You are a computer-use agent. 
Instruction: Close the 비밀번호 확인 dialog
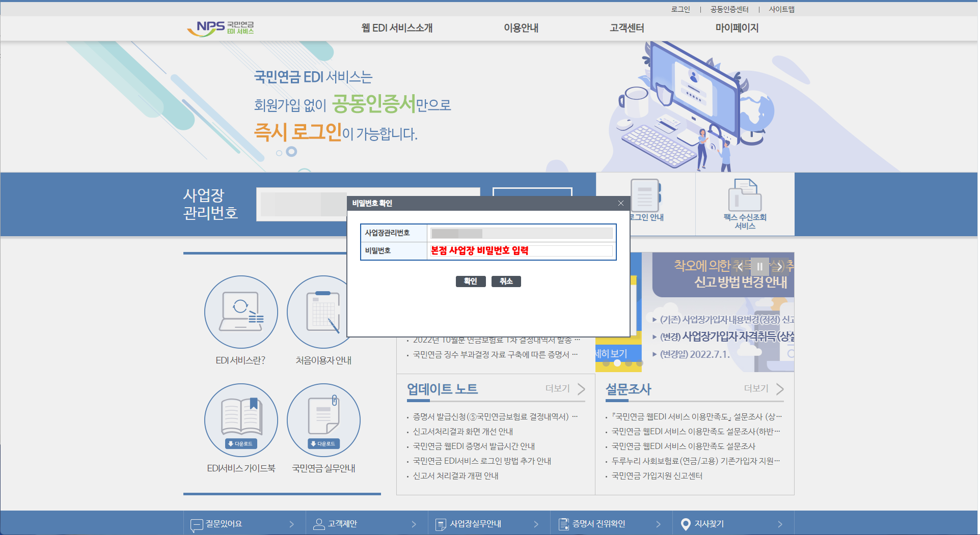[620, 203]
